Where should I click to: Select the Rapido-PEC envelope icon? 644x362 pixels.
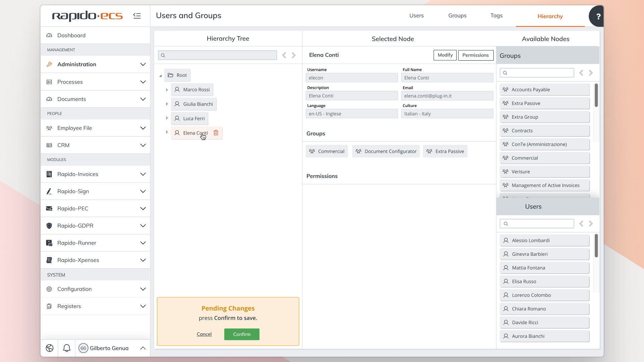click(x=49, y=208)
